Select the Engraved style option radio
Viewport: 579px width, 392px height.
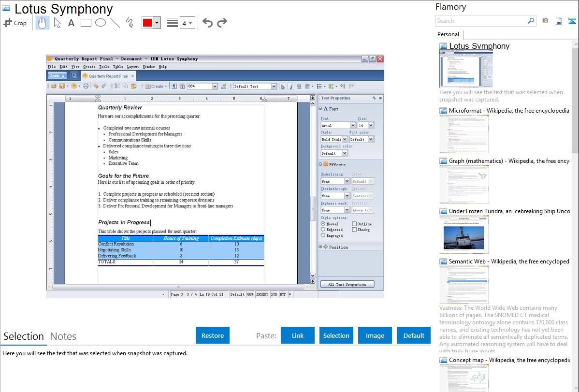pos(323,235)
